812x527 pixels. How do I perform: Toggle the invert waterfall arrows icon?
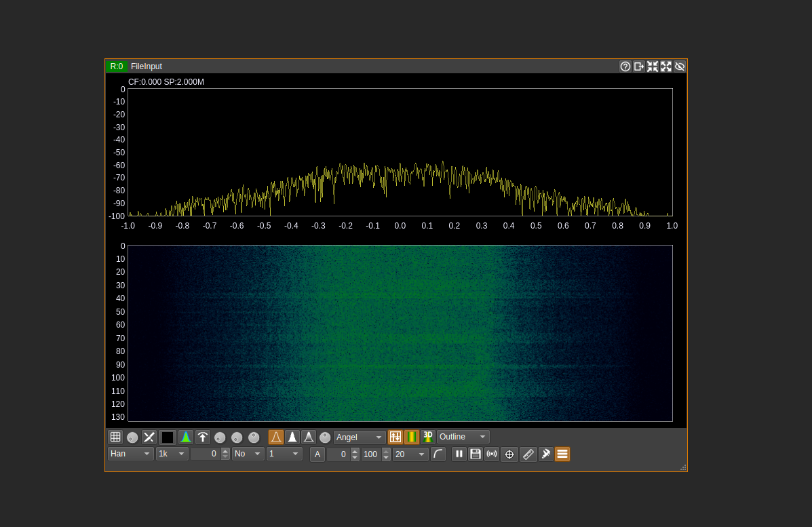click(395, 437)
